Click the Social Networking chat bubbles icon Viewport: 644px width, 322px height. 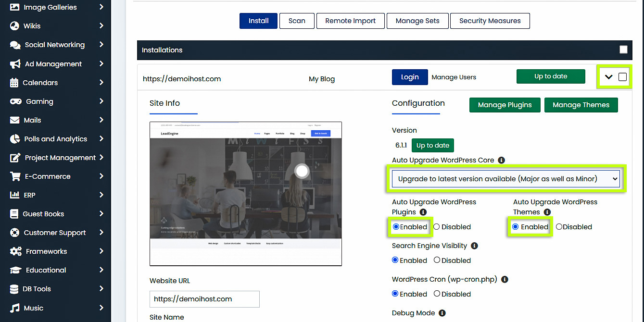(x=15, y=45)
